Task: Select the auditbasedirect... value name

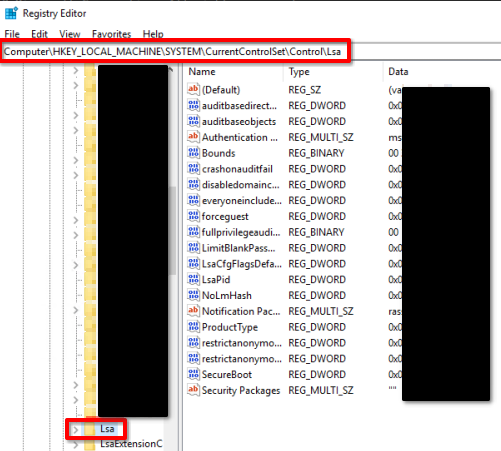Action: coord(239,106)
